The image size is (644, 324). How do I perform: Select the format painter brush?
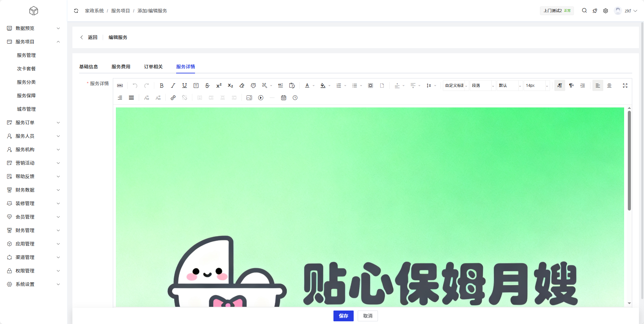pos(253,86)
